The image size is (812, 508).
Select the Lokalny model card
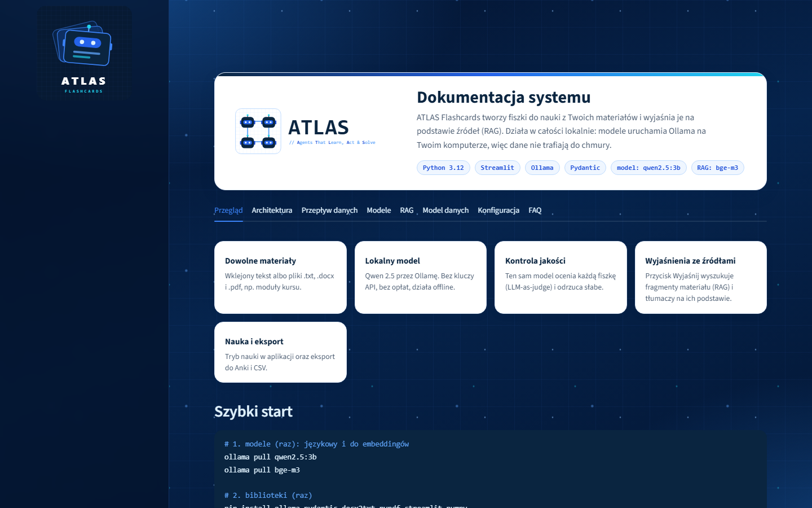tap(421, 277)
